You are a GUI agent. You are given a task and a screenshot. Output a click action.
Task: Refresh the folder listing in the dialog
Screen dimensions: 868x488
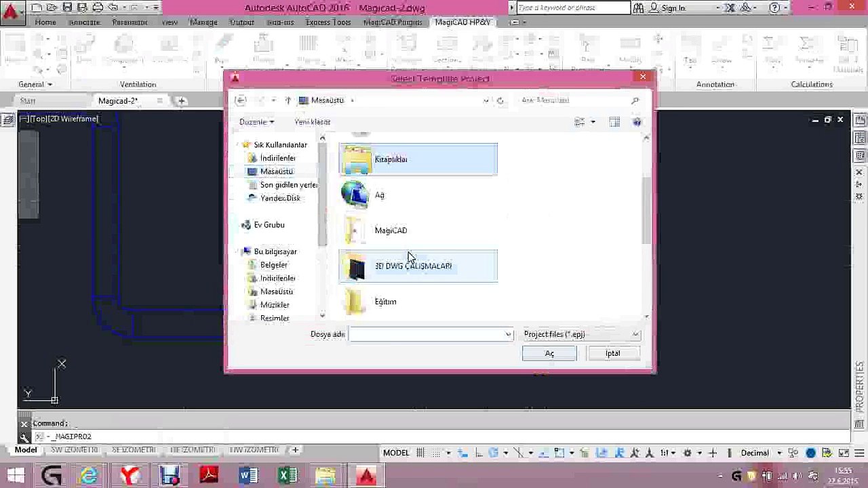(x=500, y=100)
